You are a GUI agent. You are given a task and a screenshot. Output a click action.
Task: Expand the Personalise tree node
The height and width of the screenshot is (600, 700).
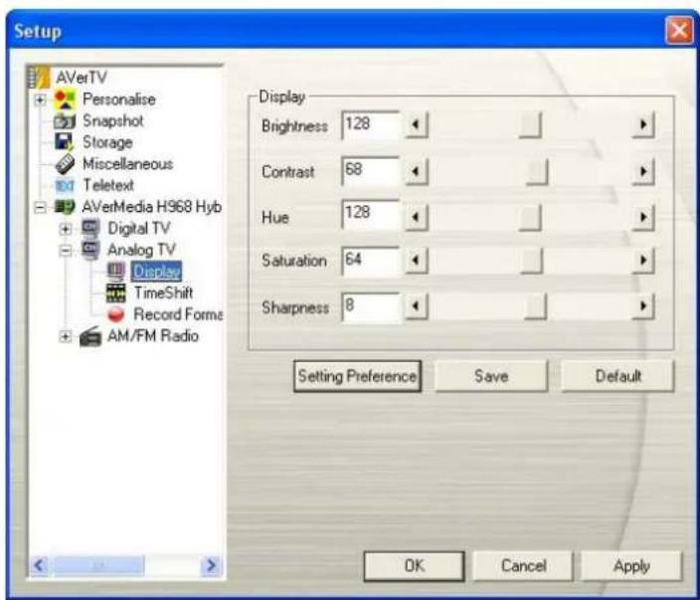point(40,100)
